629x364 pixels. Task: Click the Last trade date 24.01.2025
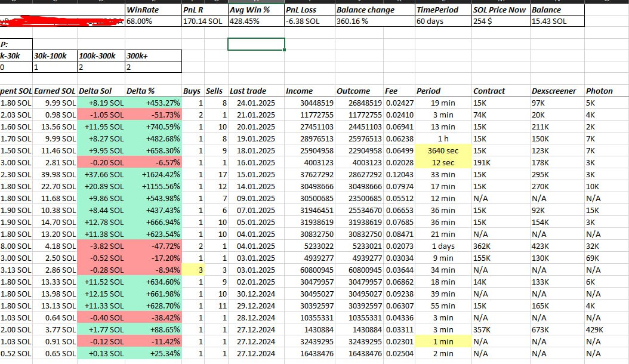(256, 103)
